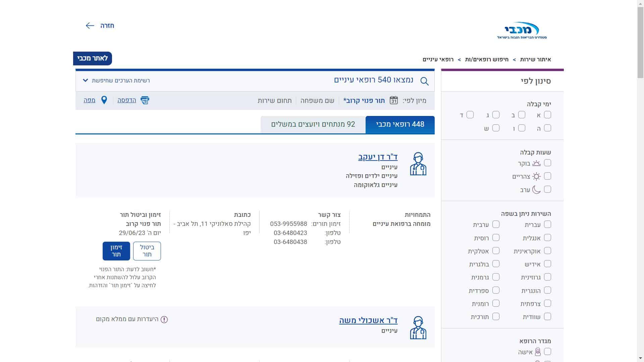Open the 448 רופאי מכבי tab
Image resolution: width=644 pixels, height=362 pixels.
(400, 124)
